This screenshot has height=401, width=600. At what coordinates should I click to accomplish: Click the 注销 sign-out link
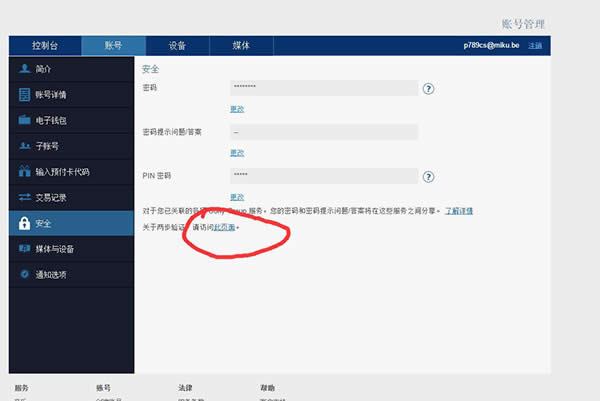click(535, 46)
